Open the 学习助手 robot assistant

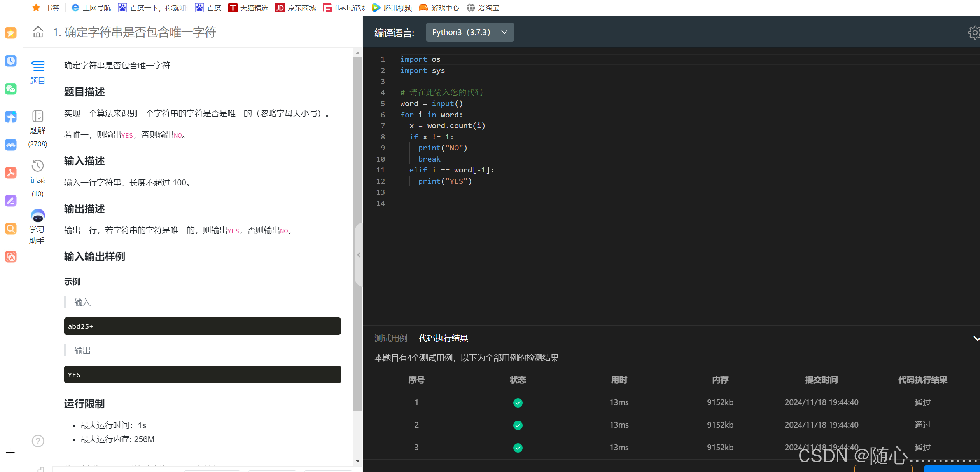tap(38, 216)
